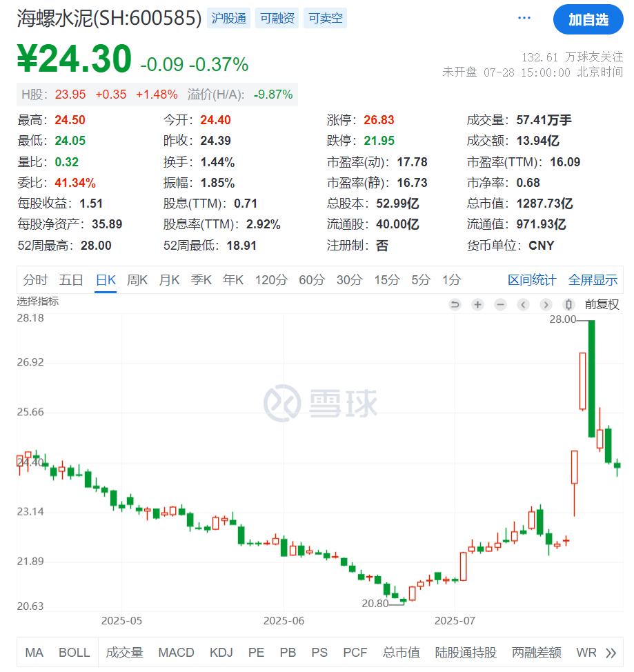This screenshot has height=672, width=634.
Task: Click the 132.61 万球友关注 follower count
Action: tap(573, 57)
